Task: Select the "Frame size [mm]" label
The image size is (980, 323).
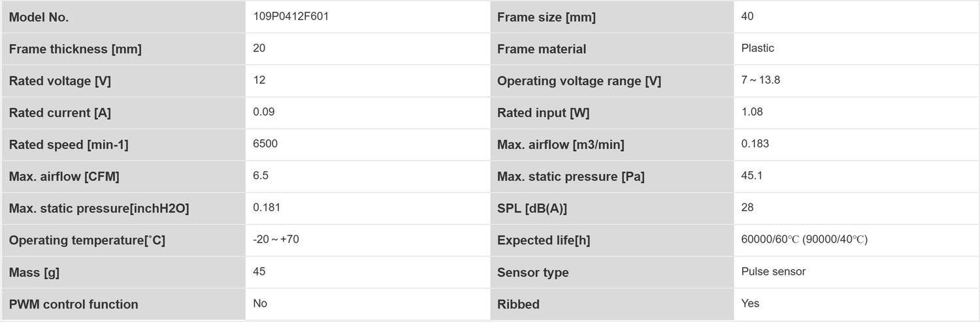Action: pyautogui.click(x=546, y=18)
